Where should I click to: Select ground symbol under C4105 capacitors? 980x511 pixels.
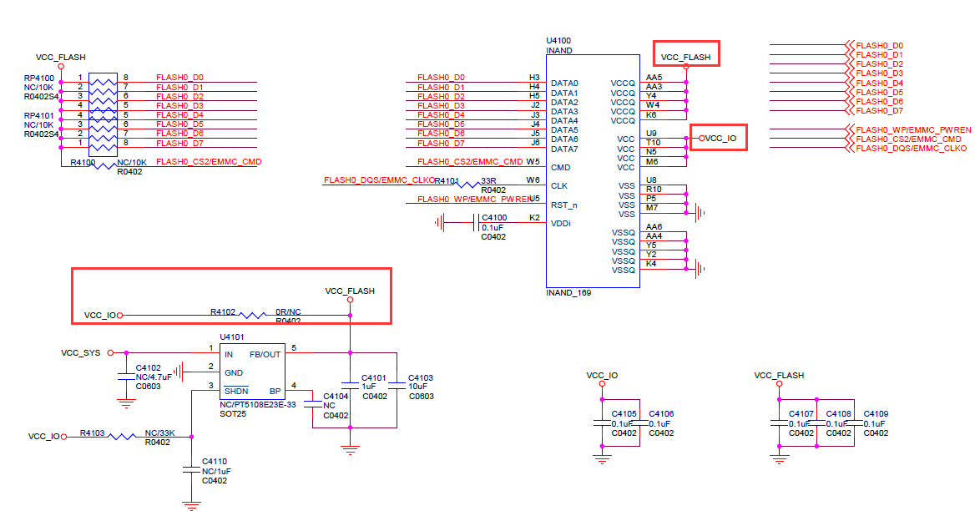[602, 459]
